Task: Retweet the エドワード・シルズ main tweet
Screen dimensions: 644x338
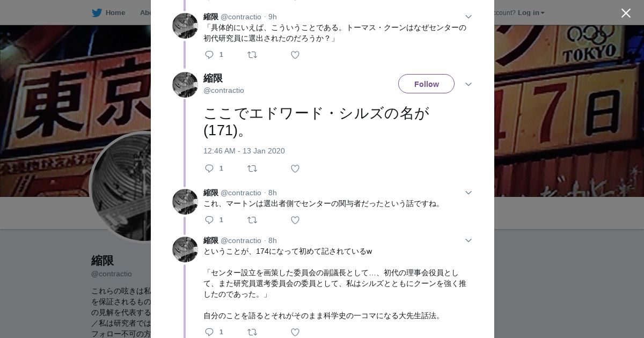Action: pyautogui.click(x=252, y=168)
